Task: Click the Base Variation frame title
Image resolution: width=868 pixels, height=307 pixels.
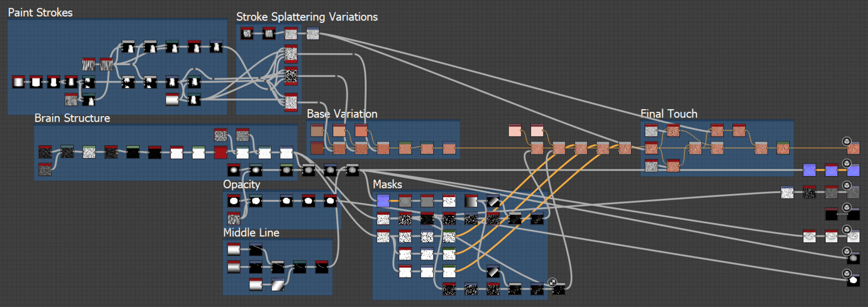Action: [x=342, y=114]
